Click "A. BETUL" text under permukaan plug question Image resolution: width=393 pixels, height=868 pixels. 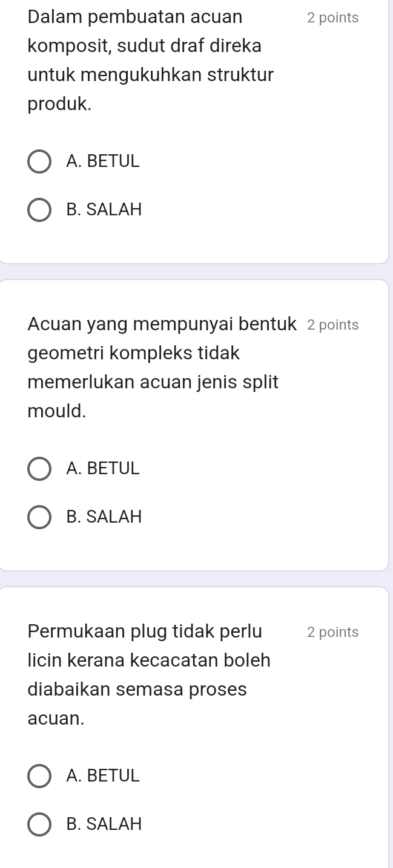pos(103,775)
